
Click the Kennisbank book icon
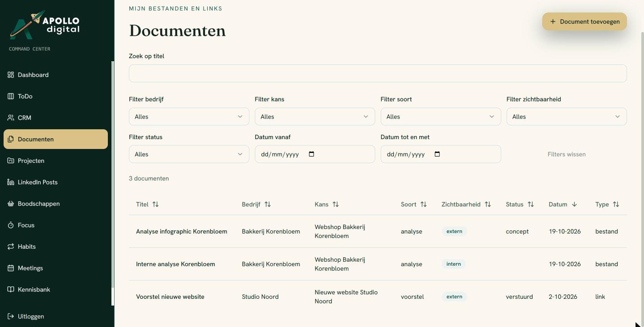11,289
